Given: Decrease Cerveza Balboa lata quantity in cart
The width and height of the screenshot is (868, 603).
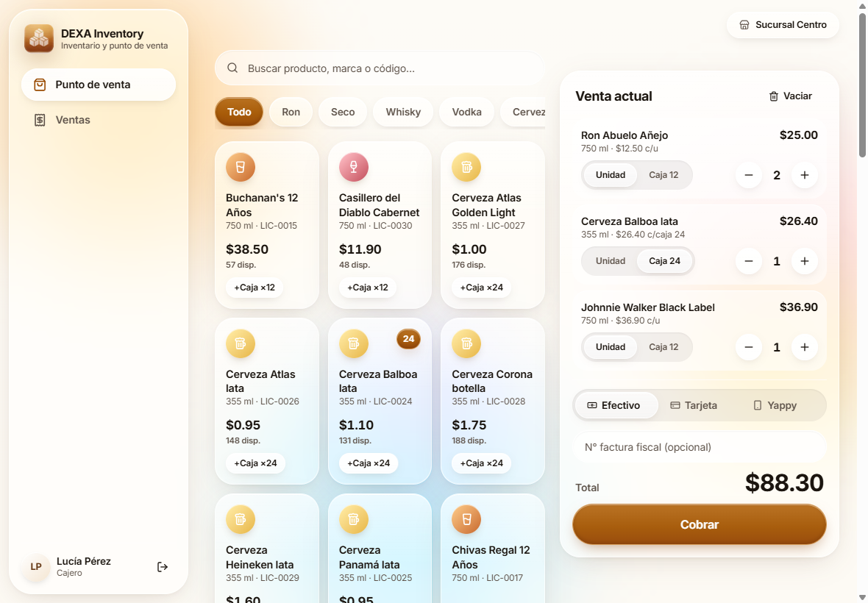Looking at the screenshot, I should point(749,261).
